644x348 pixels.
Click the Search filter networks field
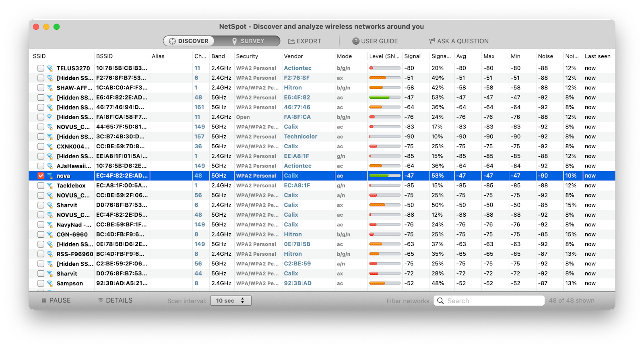pos(489,301)
